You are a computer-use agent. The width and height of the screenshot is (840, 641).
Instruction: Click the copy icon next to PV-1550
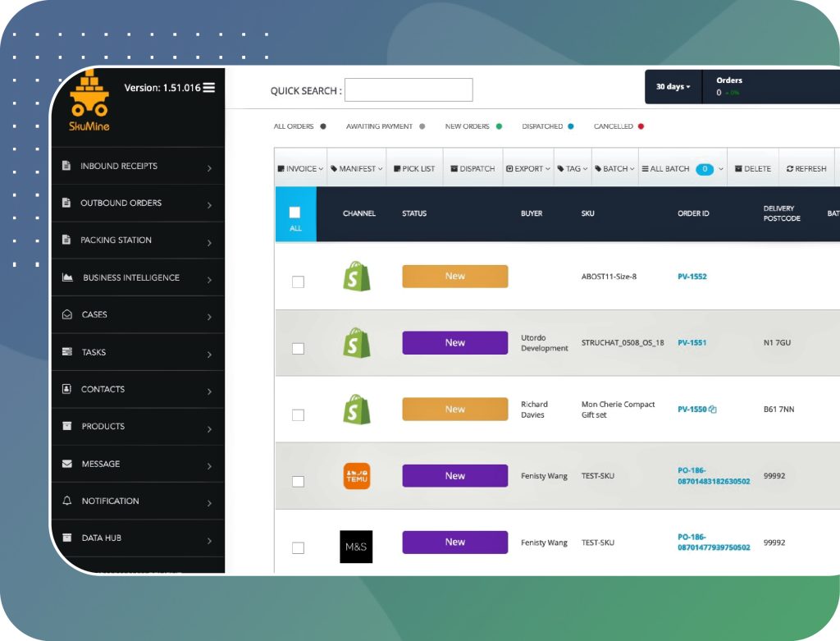coord(713,410)
